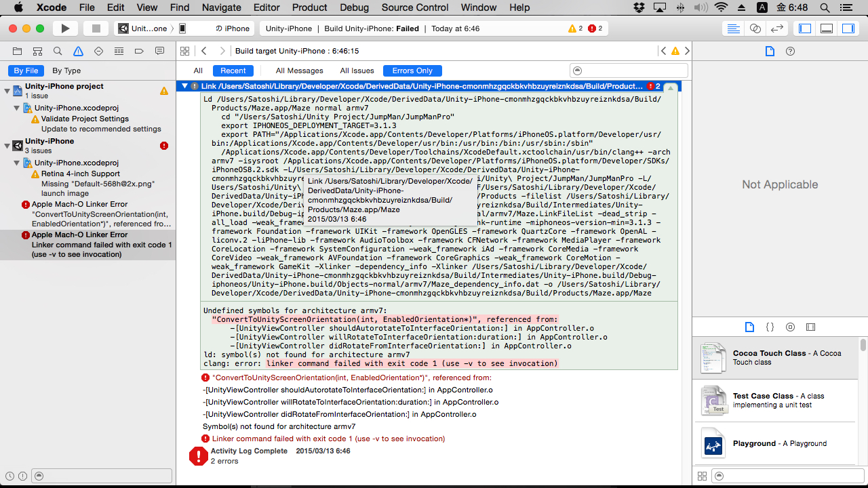Collapse the Link step disclosure triangle
Image resolution: width=868 pixels, height=488 pixels.
(x=184, y=86)
